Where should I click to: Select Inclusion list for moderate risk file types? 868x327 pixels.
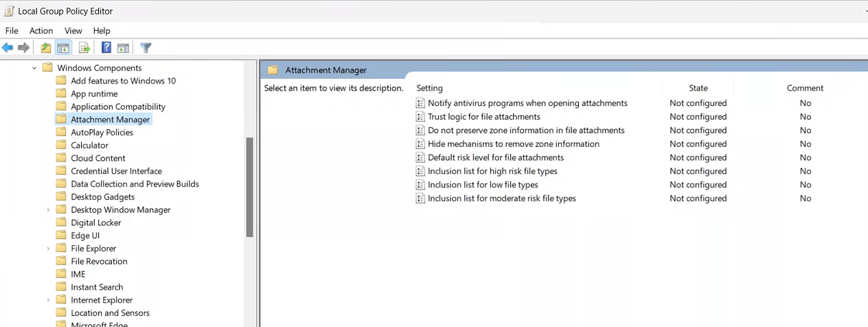click(x=502, y=199)
